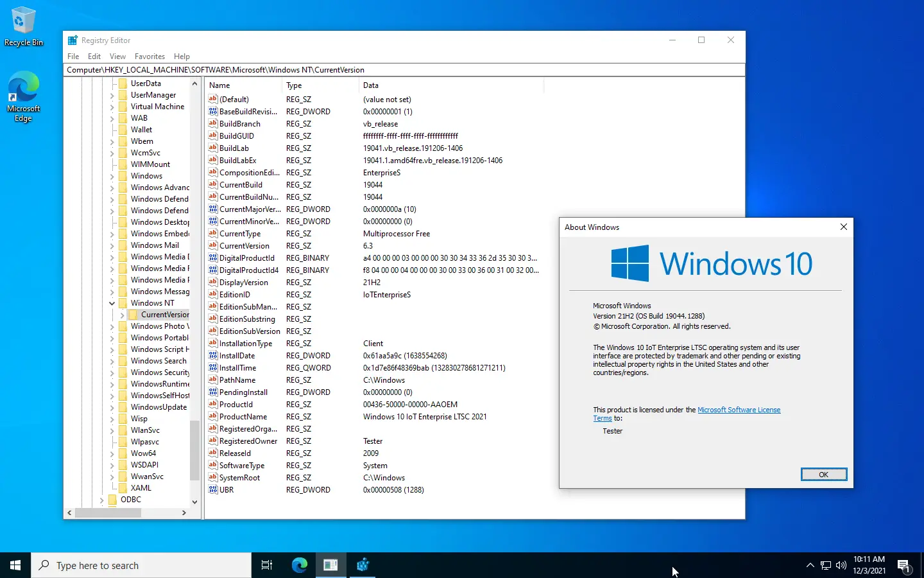
Task: Collapse the Windows NT tree node
Action: pos(112,303)
